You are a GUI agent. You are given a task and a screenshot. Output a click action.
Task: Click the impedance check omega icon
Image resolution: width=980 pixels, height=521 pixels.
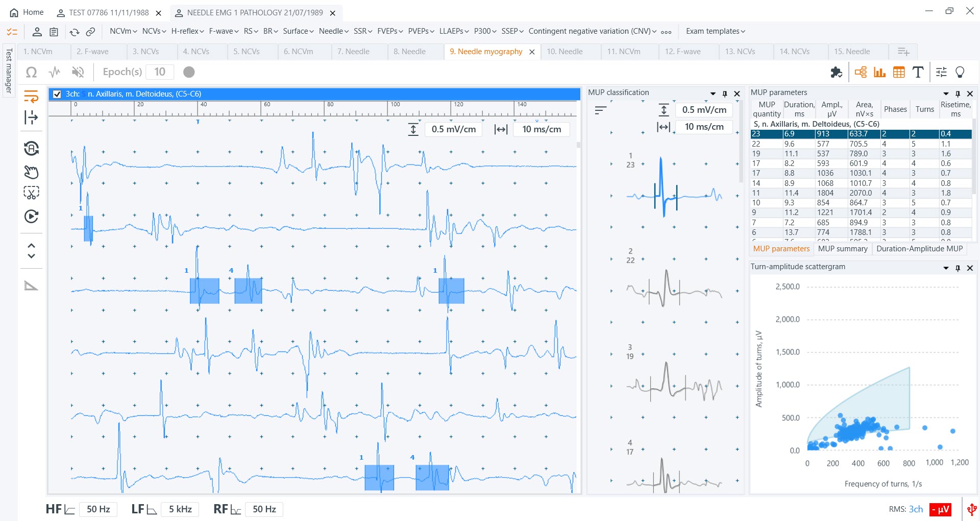[x=31, y=73]
